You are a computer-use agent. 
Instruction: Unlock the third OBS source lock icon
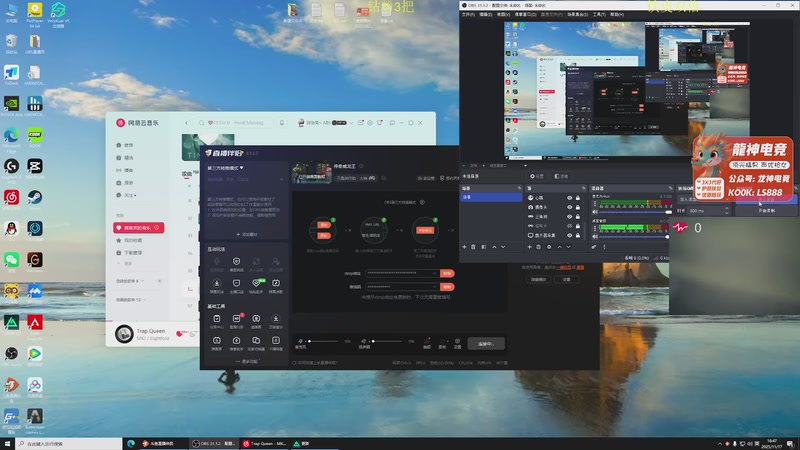pos(578,216)
